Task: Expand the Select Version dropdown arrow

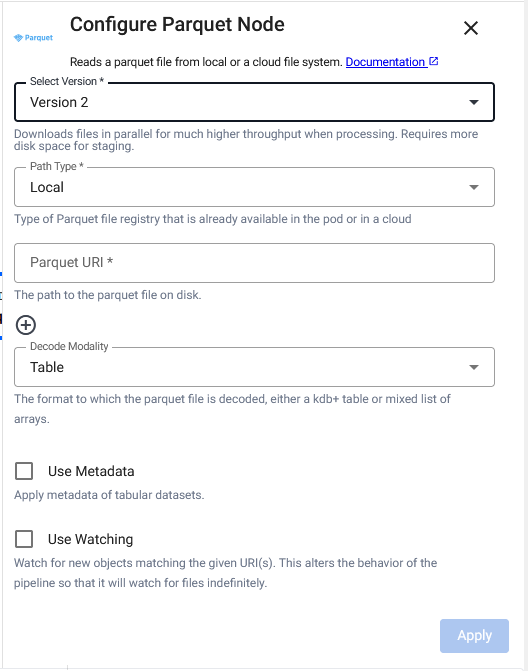Action: (x=474, y=102)
